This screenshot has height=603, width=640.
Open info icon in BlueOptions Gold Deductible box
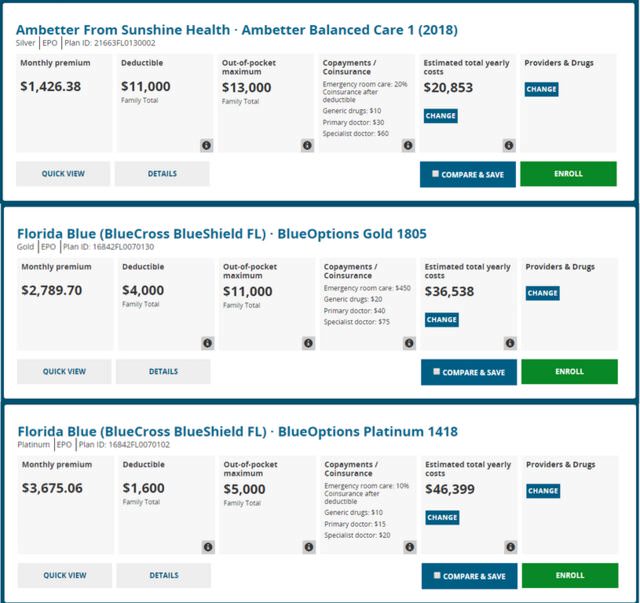point(207,343)
